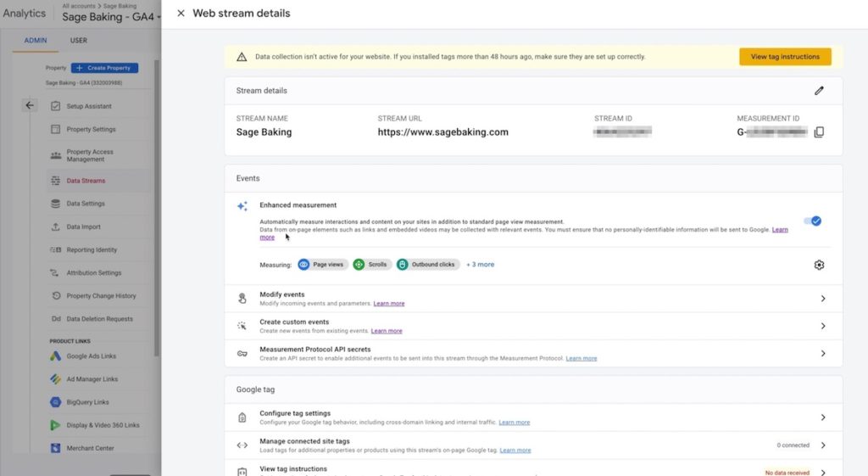The height and width of the screenshot is (476, 868).
Task: Open Ad Manager Links
Action: pos(92,379)
